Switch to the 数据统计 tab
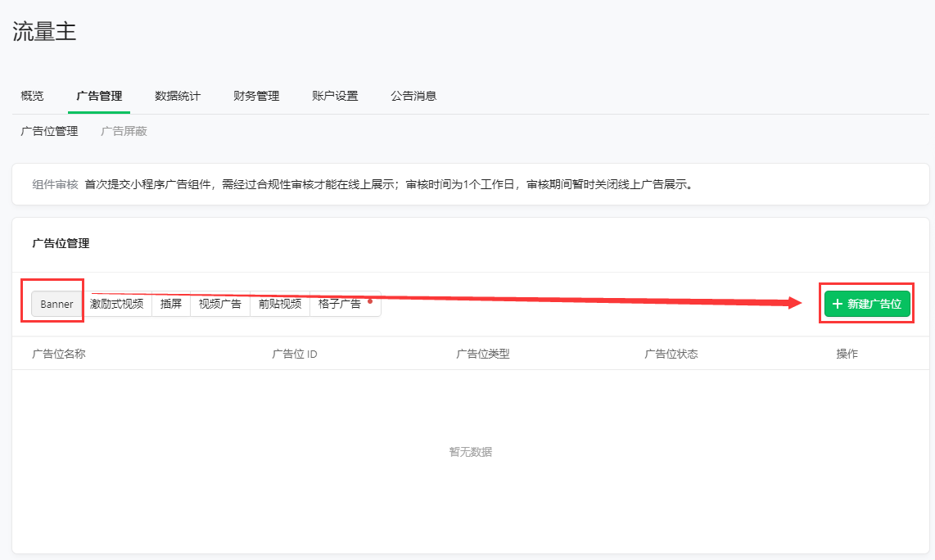Screen dimensions: 935x560 click(178, 96)
